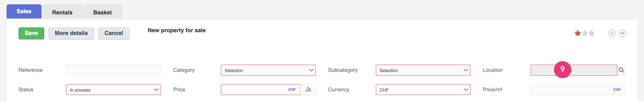
Task: Set rating with the first red star
Action: pyautogui.click(x=577, y=33)
